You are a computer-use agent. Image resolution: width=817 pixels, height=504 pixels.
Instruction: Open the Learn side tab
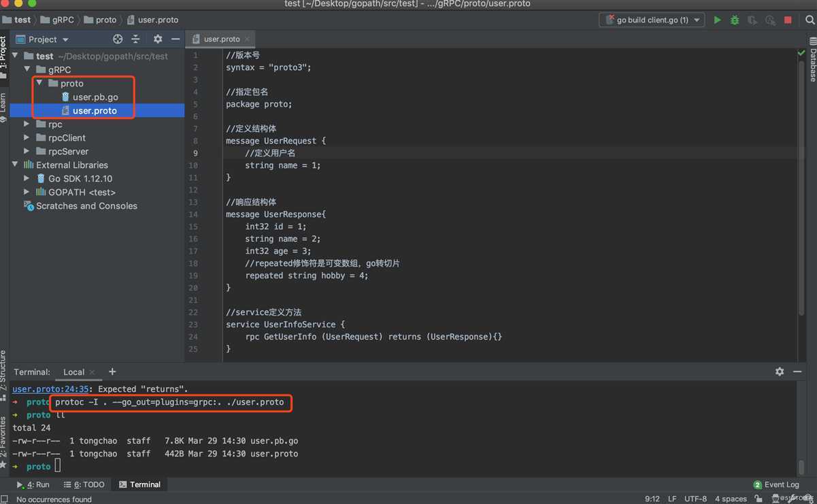[x=3, y=107]
